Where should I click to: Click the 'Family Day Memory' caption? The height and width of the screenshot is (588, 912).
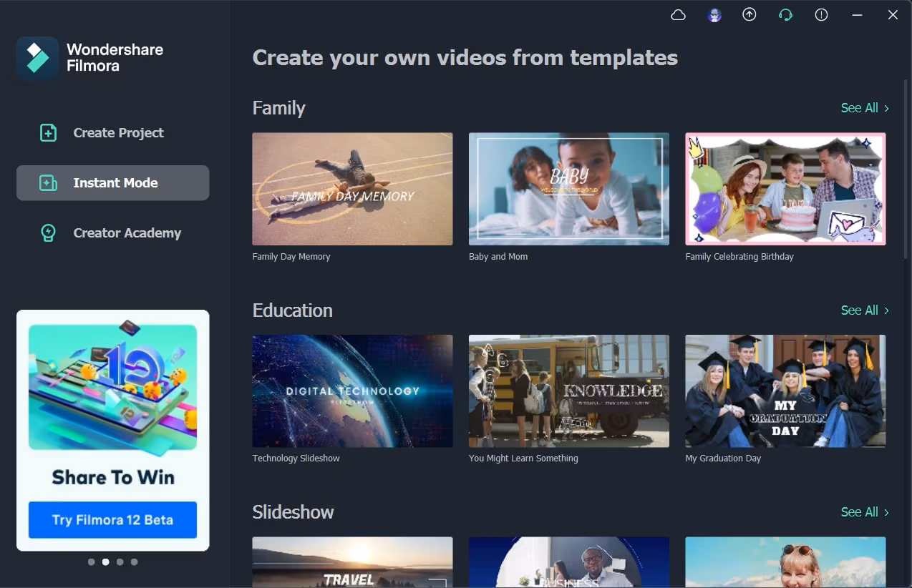[291, 257]
